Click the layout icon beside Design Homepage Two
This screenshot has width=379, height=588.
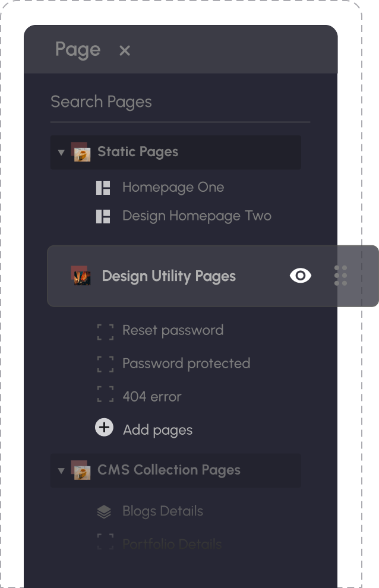(x=103, y=216)
